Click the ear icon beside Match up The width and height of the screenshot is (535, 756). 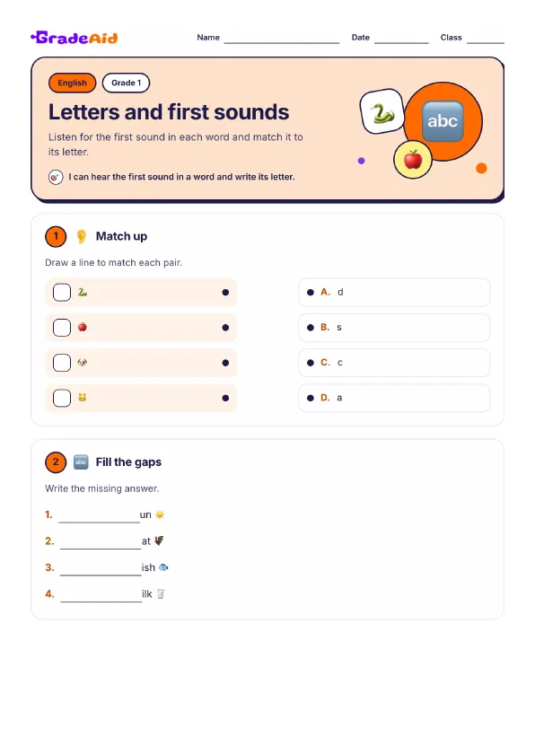81,236
